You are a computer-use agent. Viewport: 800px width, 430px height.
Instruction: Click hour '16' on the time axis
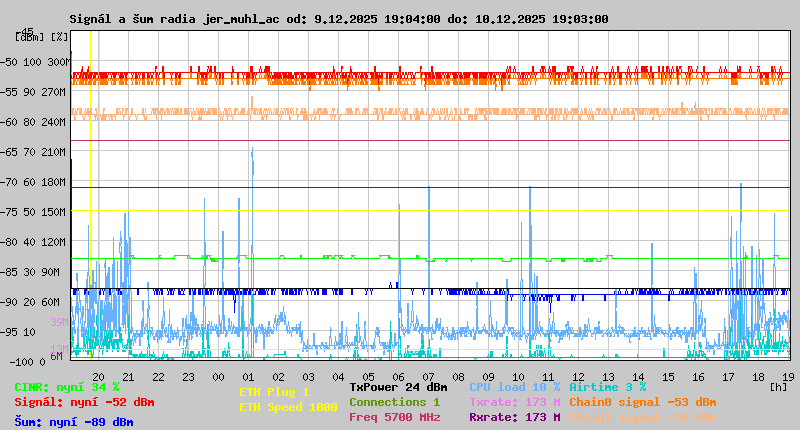point(698,377)
